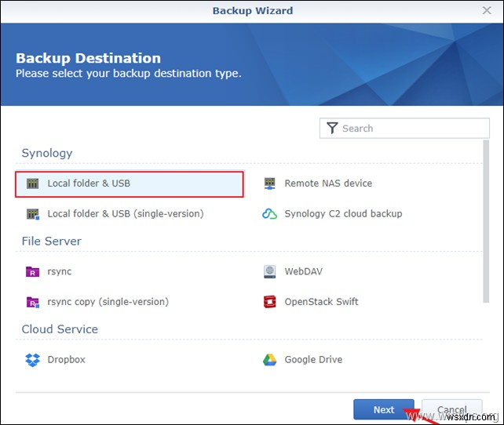Click the rsync copy single-version icon
This screenshot has height=425, width=504.
[32, 302]
